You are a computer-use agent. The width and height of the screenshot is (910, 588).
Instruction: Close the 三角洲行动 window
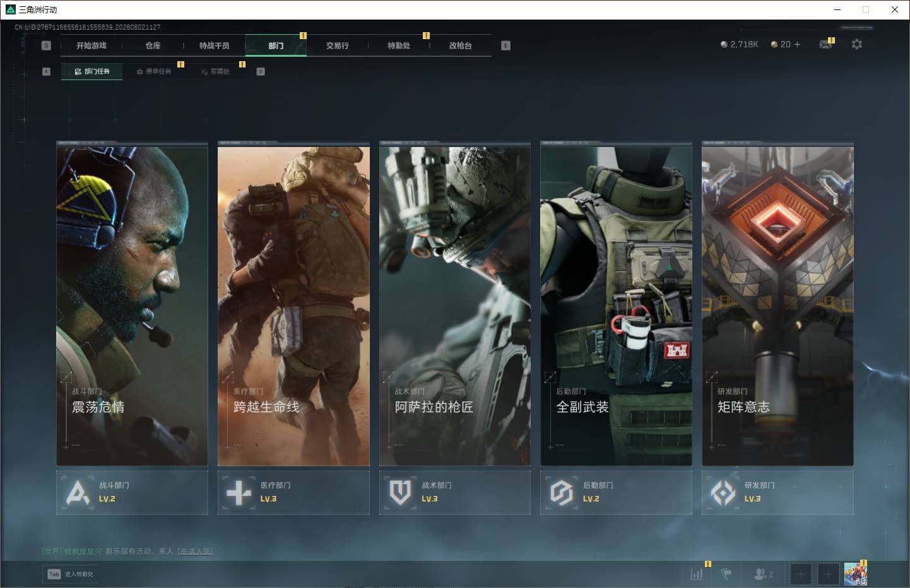[x=895, y=9]
